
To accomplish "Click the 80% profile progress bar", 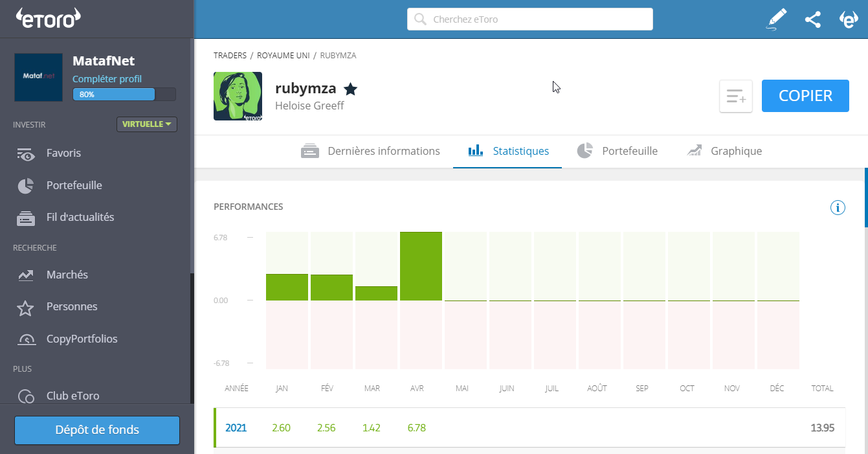I will pyautogui.click(x=124, y=95).
